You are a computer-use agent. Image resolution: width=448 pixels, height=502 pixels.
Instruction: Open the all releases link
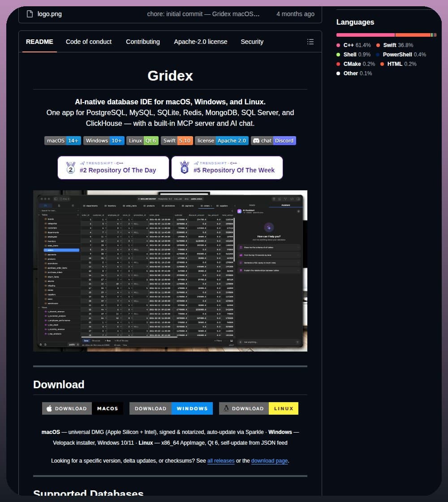(221, 461)
